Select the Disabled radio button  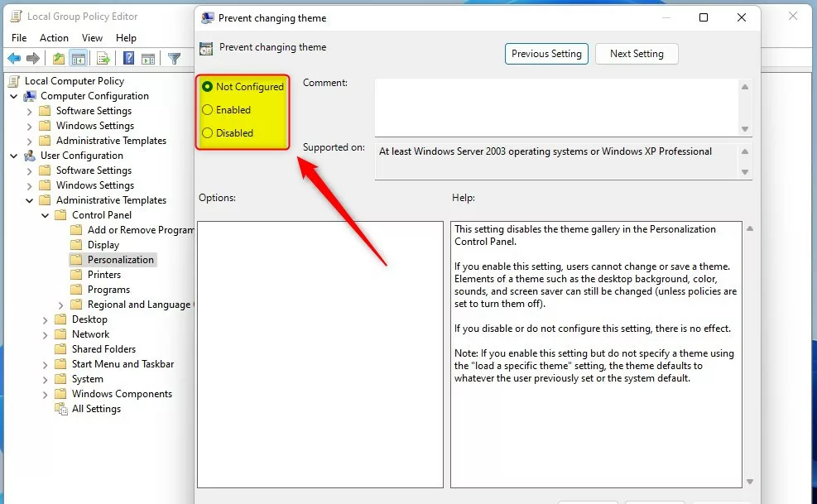tap(208, 133)
